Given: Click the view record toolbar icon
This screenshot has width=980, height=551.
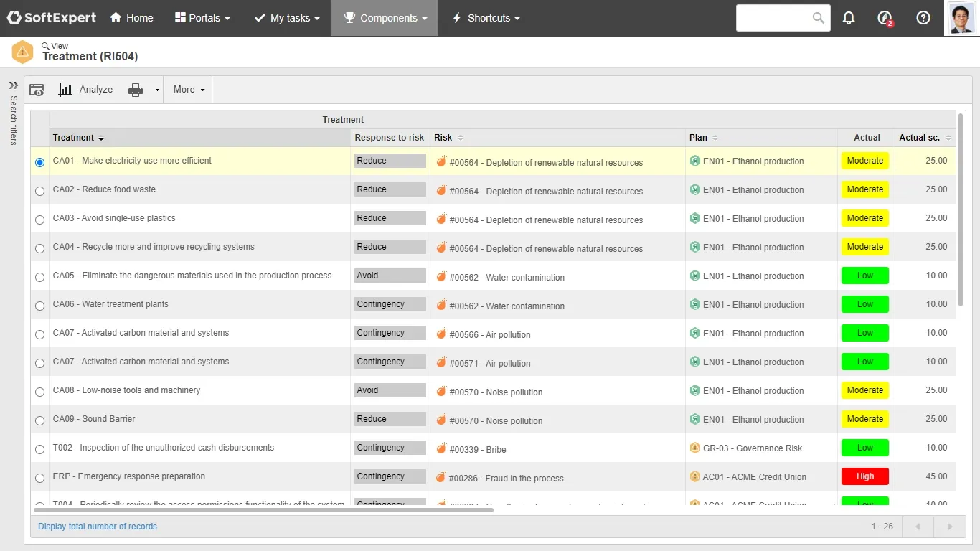Looking at the screenshot, I should click(37, 90).
